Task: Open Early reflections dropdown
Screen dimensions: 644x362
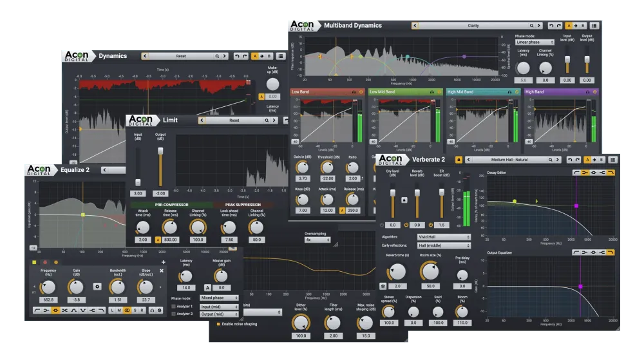Action: 444,245
